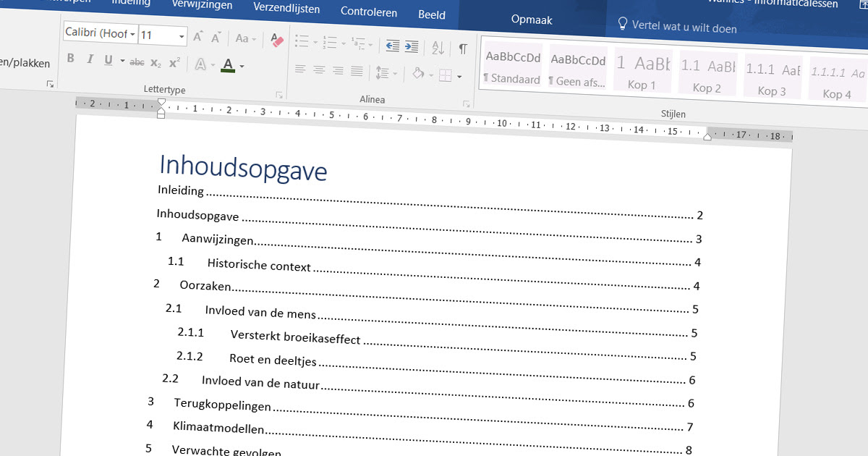Open the bullet library dropdown arrow
The height and width of the screenshot is (456, 868).
coord(315,43)
